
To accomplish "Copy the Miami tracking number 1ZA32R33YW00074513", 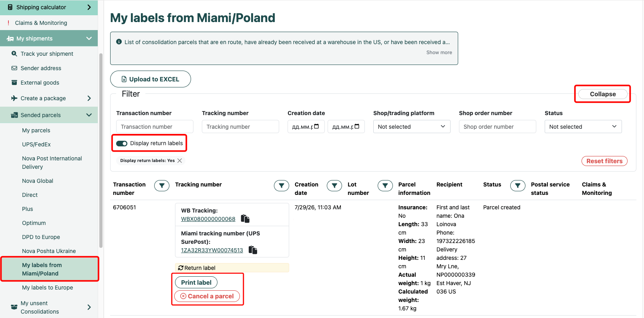I will tap(253, 250).
